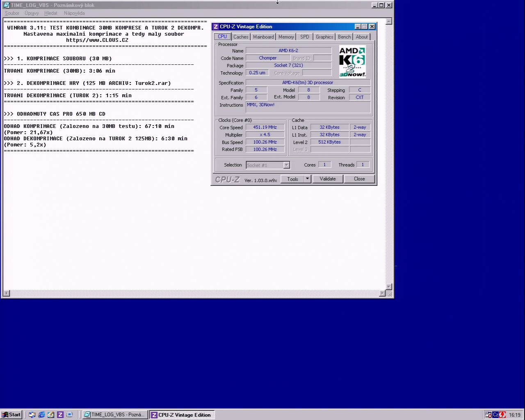Click the Tools button
Viewport: 525px width, 420px height.
292,179
